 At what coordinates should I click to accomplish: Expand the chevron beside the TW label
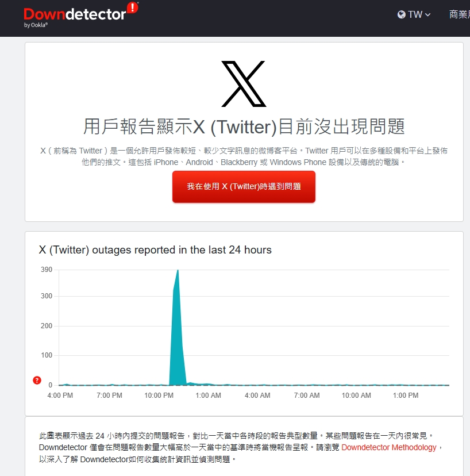point(426,14)
